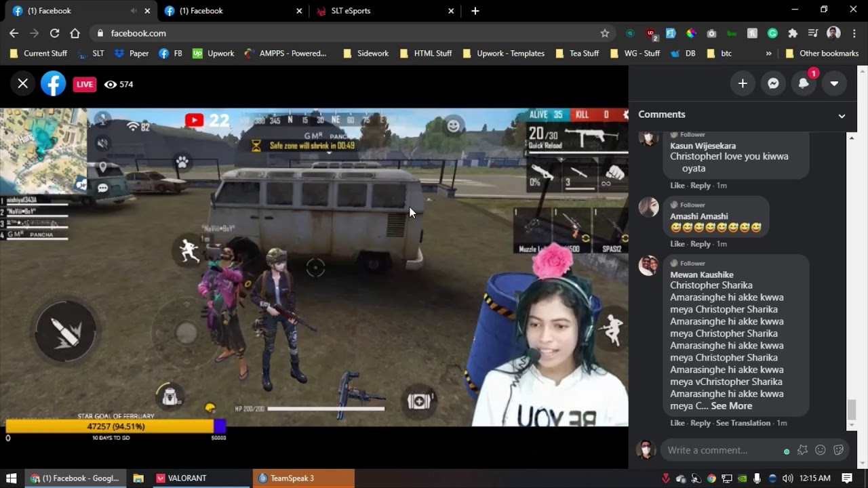Screen dimensions: 868x488
Task: Open the Other bookmarks folder
Action: coord(821,53)
